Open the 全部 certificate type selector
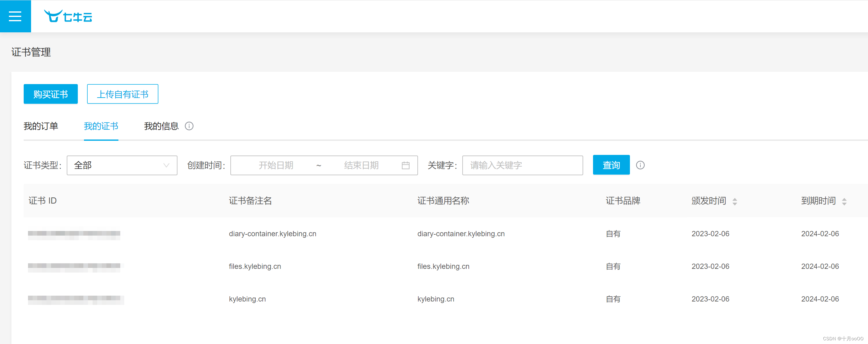 click(x=114, y=165)
